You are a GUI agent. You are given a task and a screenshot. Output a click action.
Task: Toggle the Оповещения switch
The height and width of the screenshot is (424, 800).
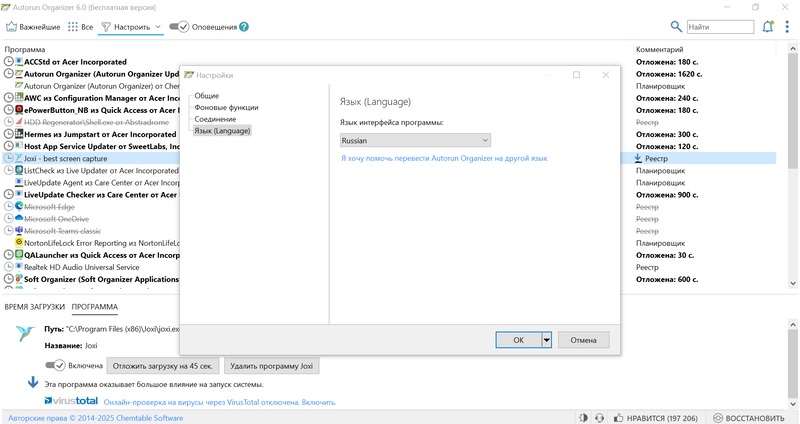[178, 27]
